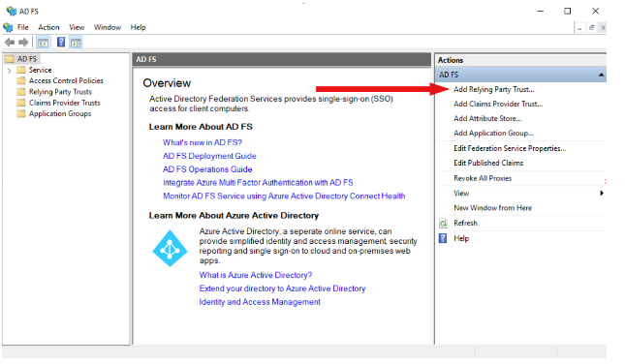Toggle the console tree pane icon

[x=43, y=43]
